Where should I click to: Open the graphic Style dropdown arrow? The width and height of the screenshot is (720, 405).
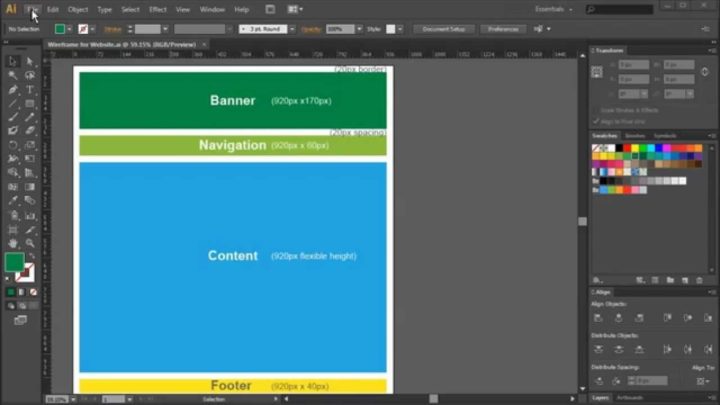pyautogui.click(x=400, y=29)
